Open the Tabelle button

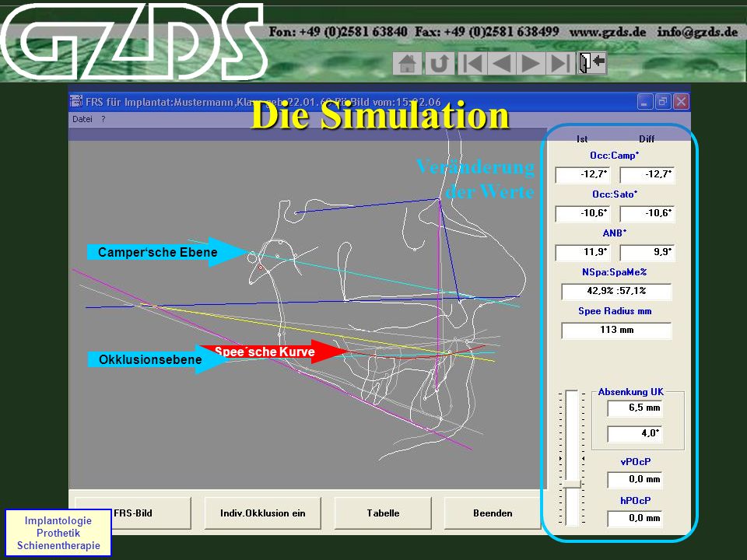tap(383, 513)
